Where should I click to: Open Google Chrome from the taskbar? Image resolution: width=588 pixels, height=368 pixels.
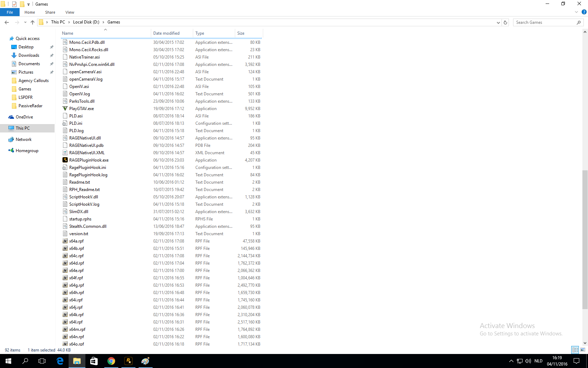(111, 361)
